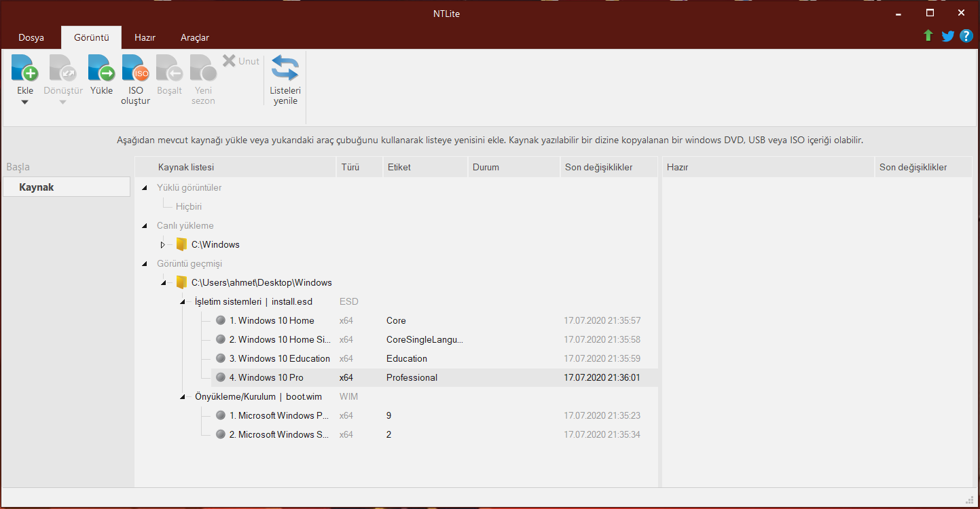Click the Professional label cell

coord(412,377)
